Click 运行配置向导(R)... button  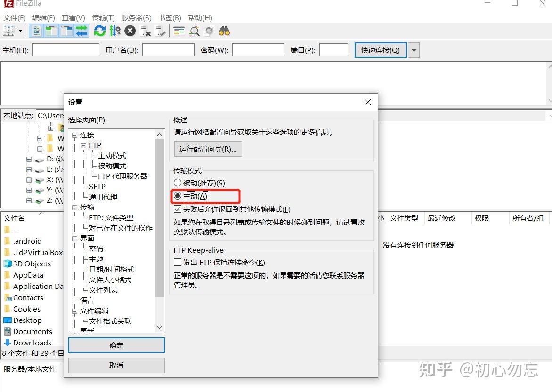coord(208,149)
